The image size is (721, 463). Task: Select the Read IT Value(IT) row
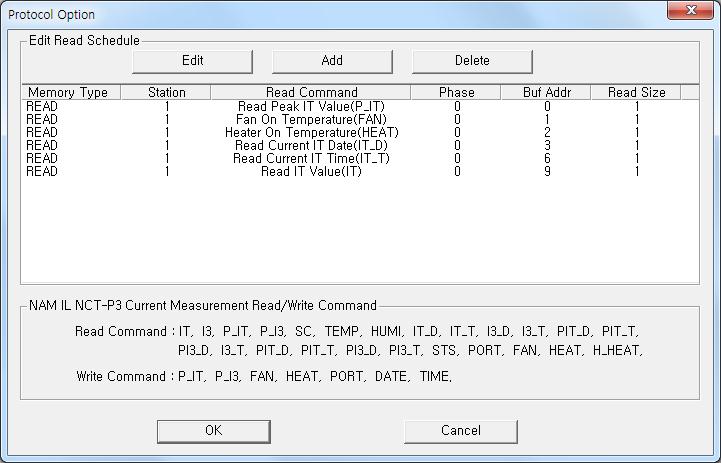pyautogui.click(x=311, y=171)
